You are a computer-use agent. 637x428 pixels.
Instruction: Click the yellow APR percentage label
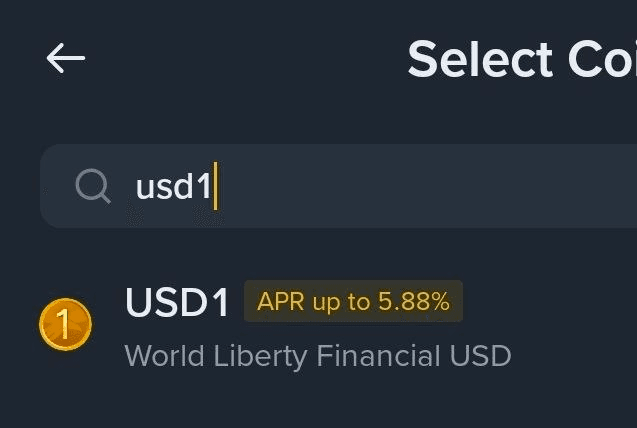pyautogui.click(x=353, y=302)
